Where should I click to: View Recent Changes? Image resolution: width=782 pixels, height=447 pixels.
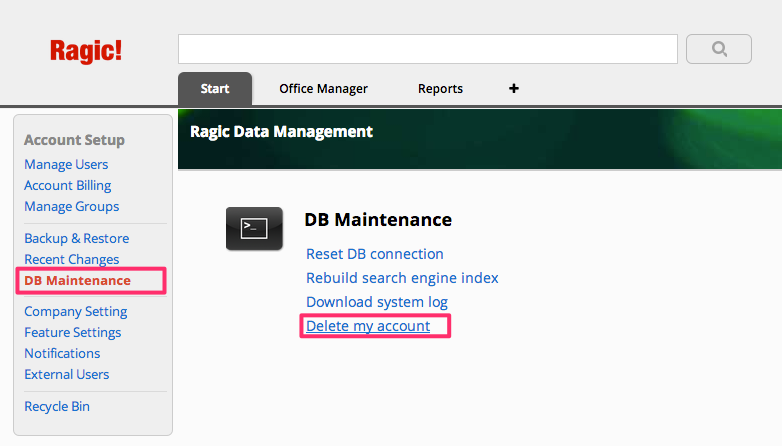72,259
